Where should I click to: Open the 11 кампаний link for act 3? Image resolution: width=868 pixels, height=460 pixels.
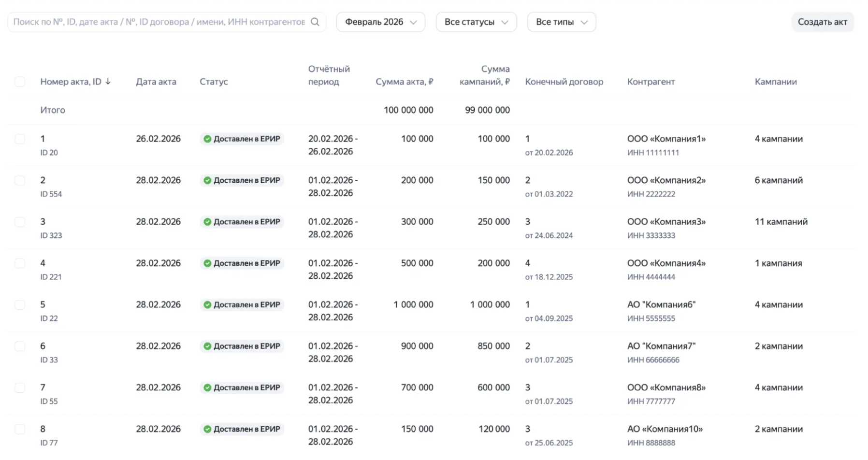781,222
